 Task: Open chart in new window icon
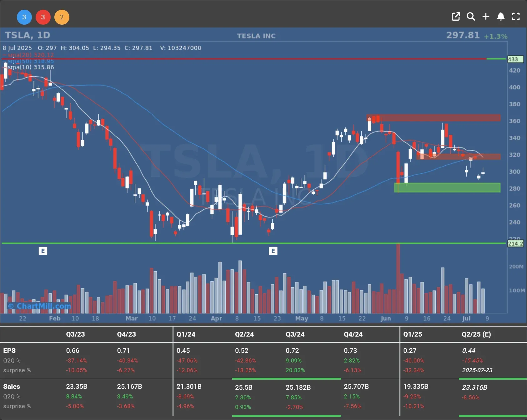tap(456, 17)
